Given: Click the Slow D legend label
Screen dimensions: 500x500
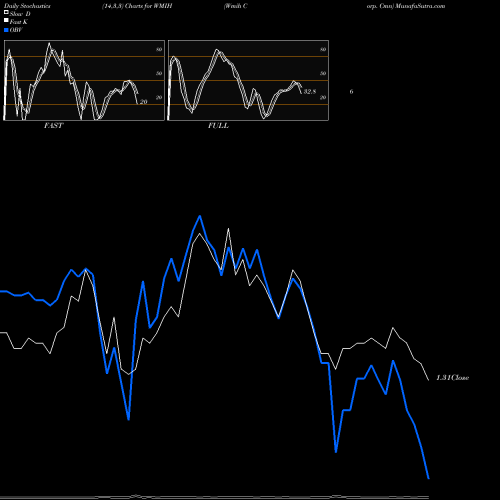Looking at the screenshot, I should tap(20, 14).
